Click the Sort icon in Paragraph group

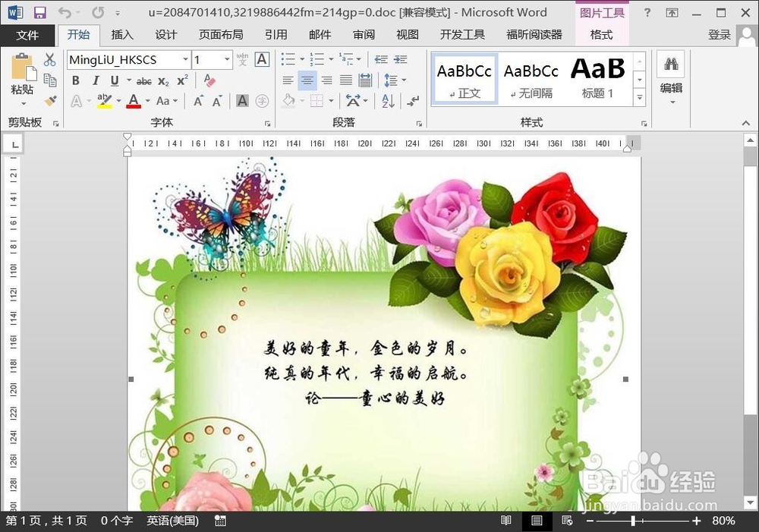387,102
